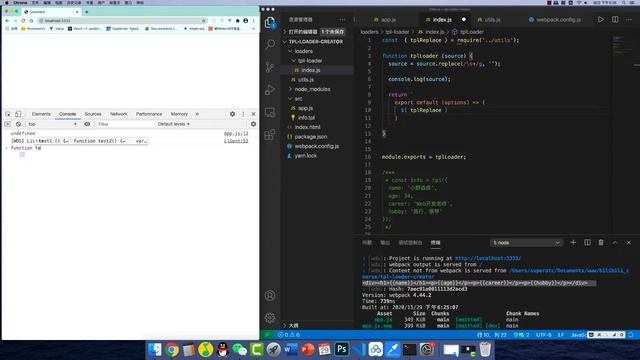Open the Default levels dropdown

coord(173,124)
